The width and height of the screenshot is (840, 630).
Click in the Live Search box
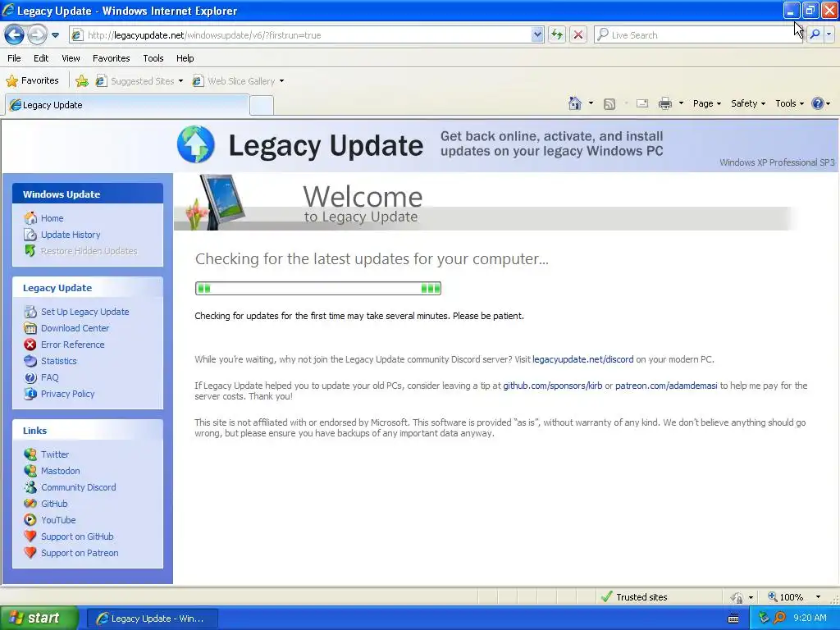click(697, 35)
